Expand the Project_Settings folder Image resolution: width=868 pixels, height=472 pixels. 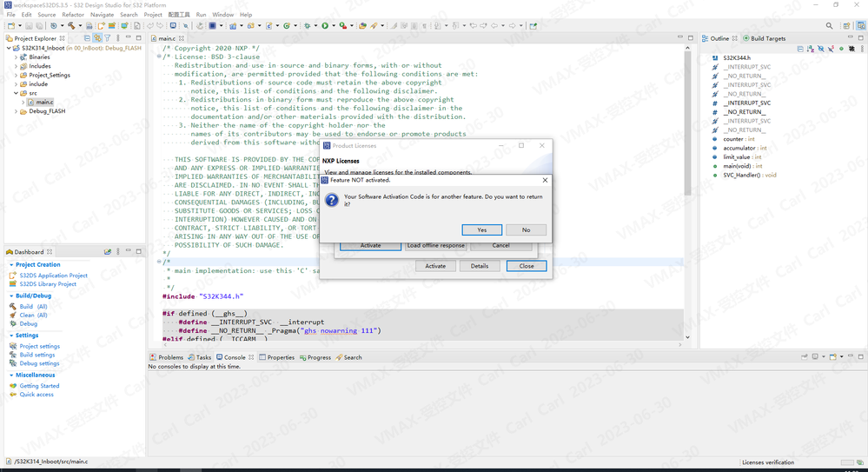coord(16,75)
